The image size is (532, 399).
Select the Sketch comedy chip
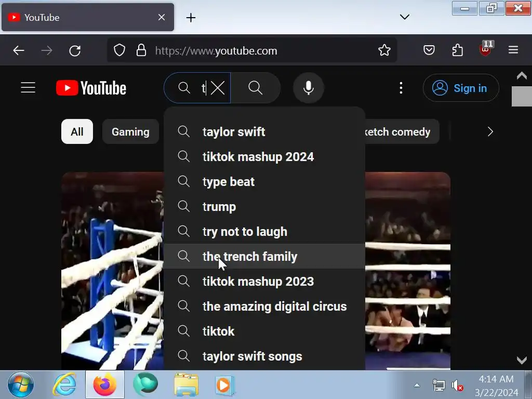tap(402, 131)
